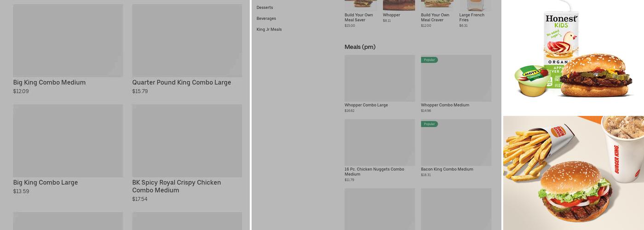Click the Whopper with fries and drink photo
Viewport: 644px width, 230px height.
[573, 173]
